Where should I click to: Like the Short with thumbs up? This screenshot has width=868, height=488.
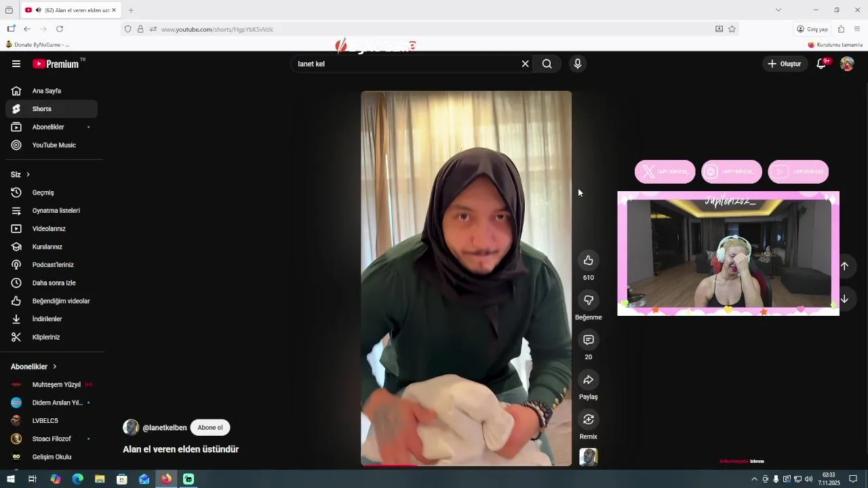(589, 260)
